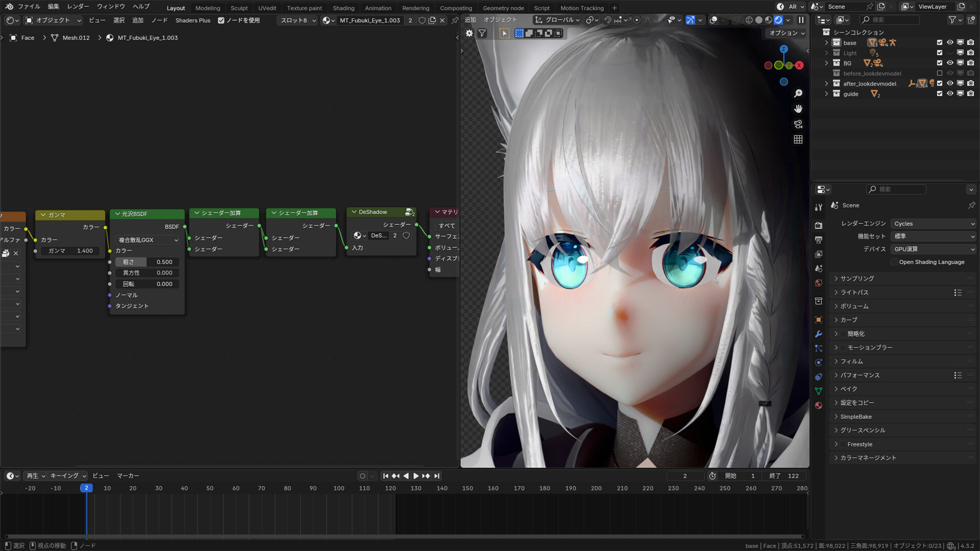The height and width of the screenshot is (551, 980).
Task: Click the viewport settings gear icon
Action: click(469, 33)
